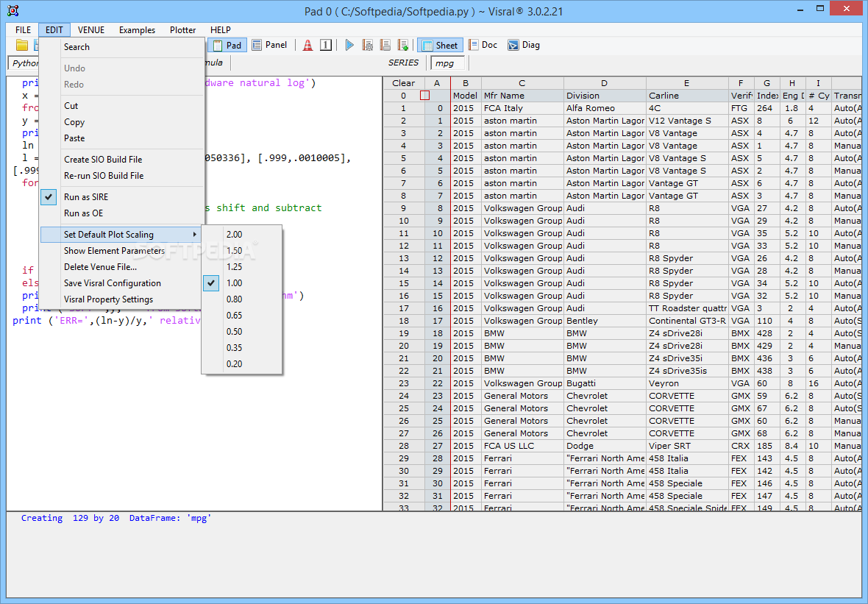Open the Diag view from the toolbar

[524, 46]
